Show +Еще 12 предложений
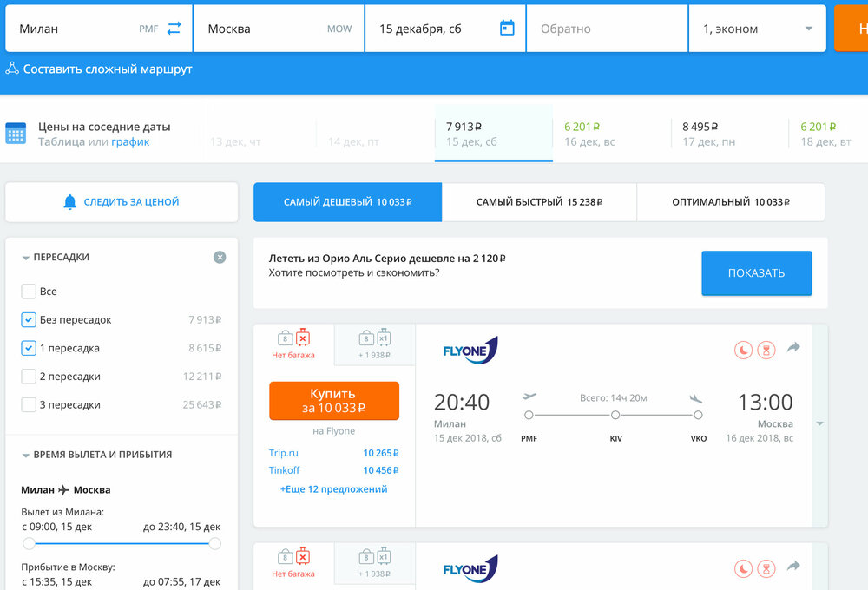This screenshot has width=868, height=590. [334, 488]
